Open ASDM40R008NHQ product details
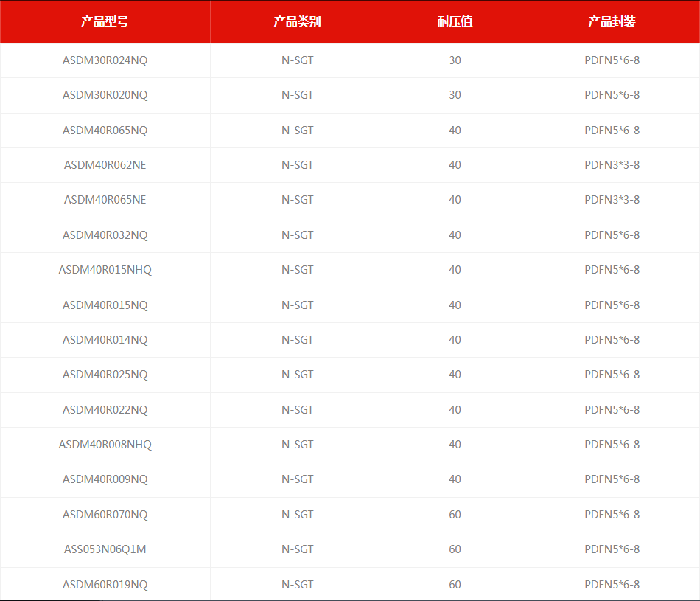Image resolution: width=700 pixels, height=601 pixels. tap(105, 445)
